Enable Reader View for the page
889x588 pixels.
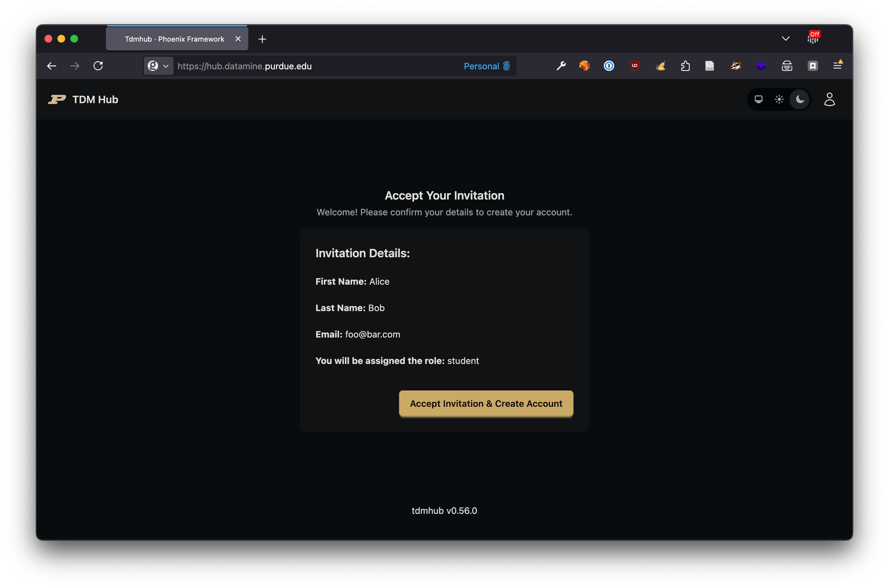click(709, 66)
